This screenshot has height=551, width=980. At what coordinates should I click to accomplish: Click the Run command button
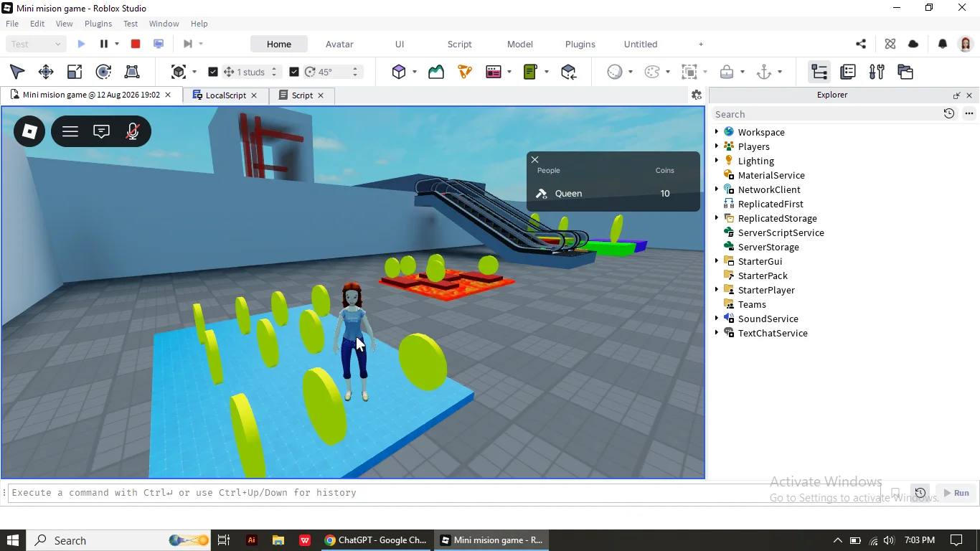[x=956, y=493]
